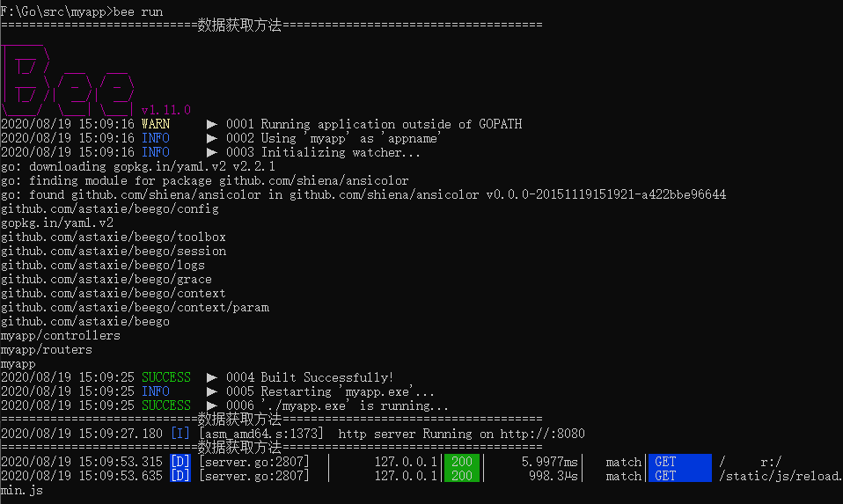Click github.com/astaxie/beego/logs line
The image size is (843, 504).
(x=103, y=265)
